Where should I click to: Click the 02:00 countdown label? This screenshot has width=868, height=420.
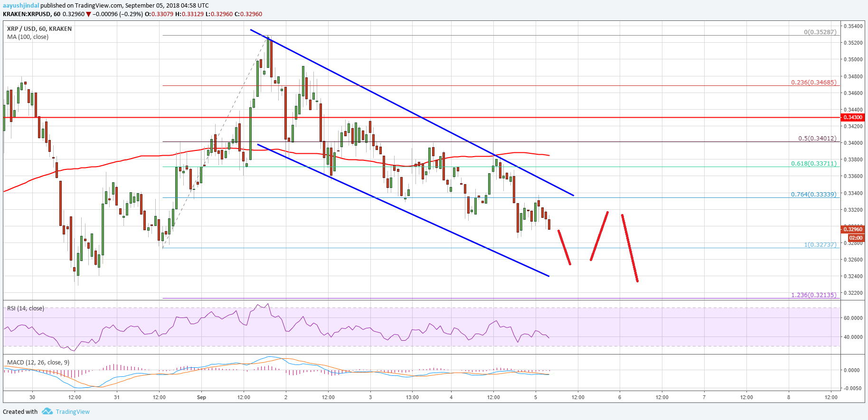856,238
